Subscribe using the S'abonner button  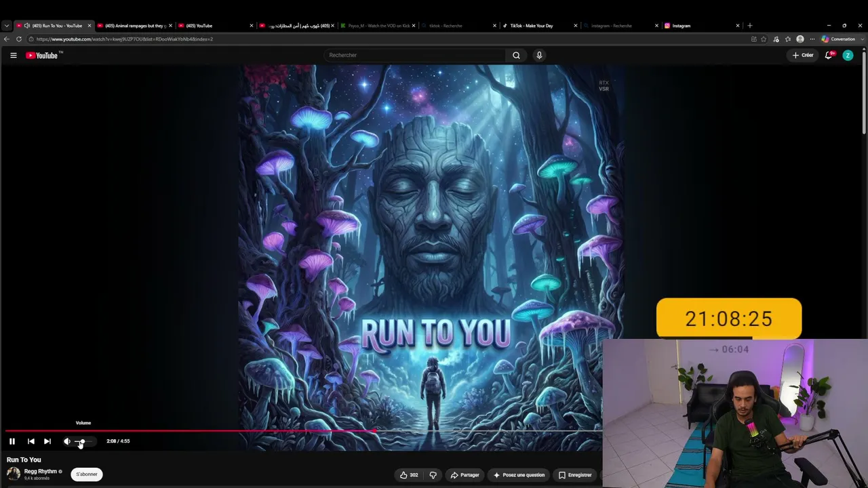coord(87,474)
